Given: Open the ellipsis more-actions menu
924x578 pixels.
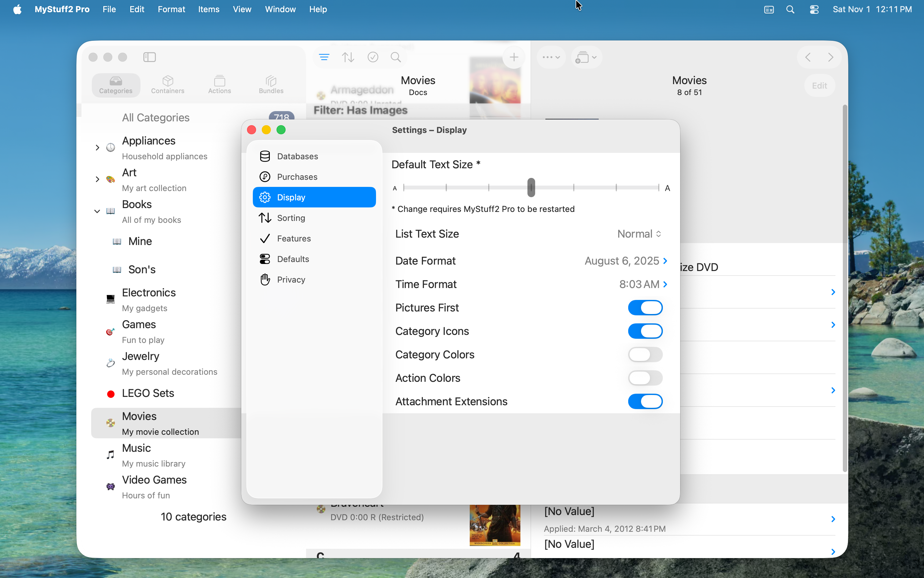Looking at the screenshot, I should (551, 57).
